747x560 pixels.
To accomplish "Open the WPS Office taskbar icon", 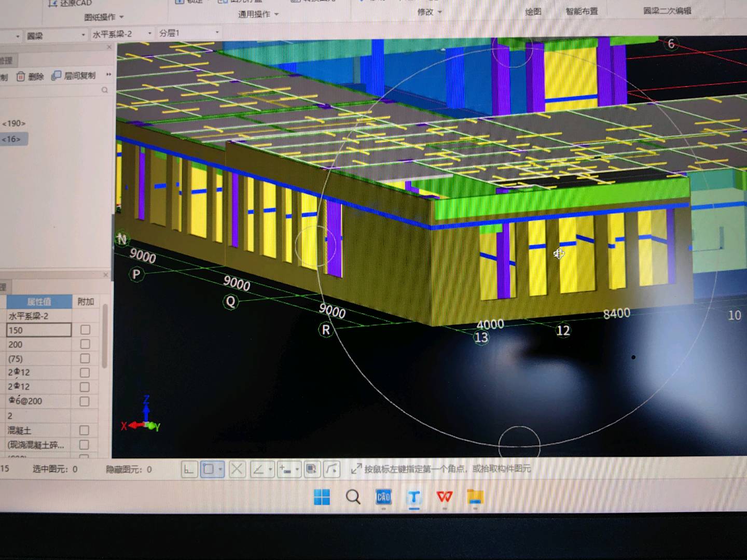I will click(445, 497).
